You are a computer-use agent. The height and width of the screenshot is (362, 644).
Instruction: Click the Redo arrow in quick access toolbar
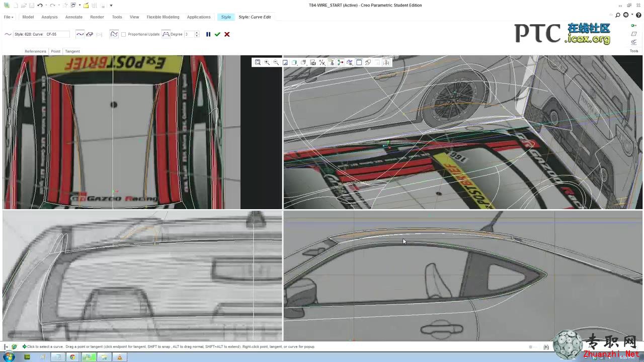tap(52, 5)
